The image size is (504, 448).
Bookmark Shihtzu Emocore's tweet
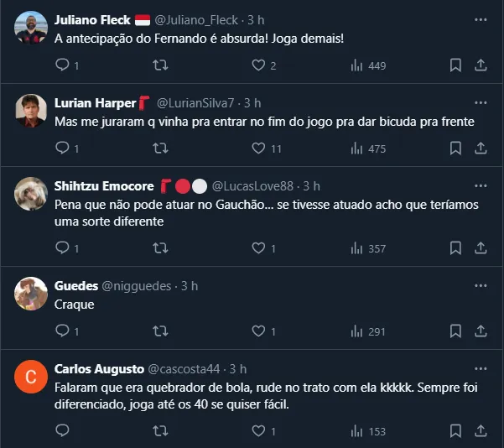tap(455, 248)
